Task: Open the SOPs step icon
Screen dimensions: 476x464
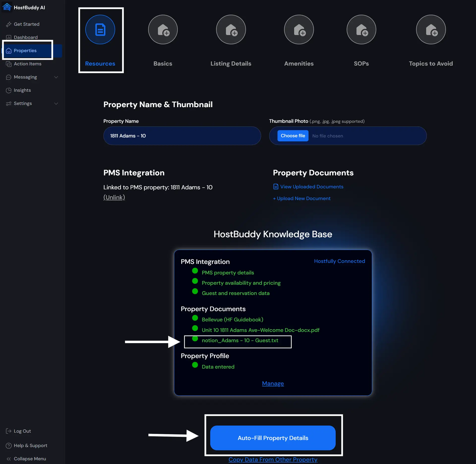Action: pos(361,30)
